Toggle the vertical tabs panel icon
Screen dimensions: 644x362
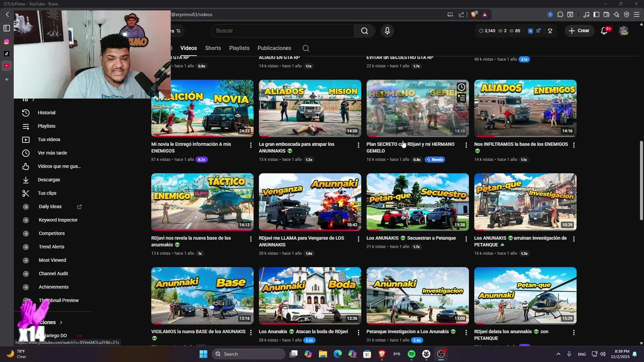pos(7,28)
